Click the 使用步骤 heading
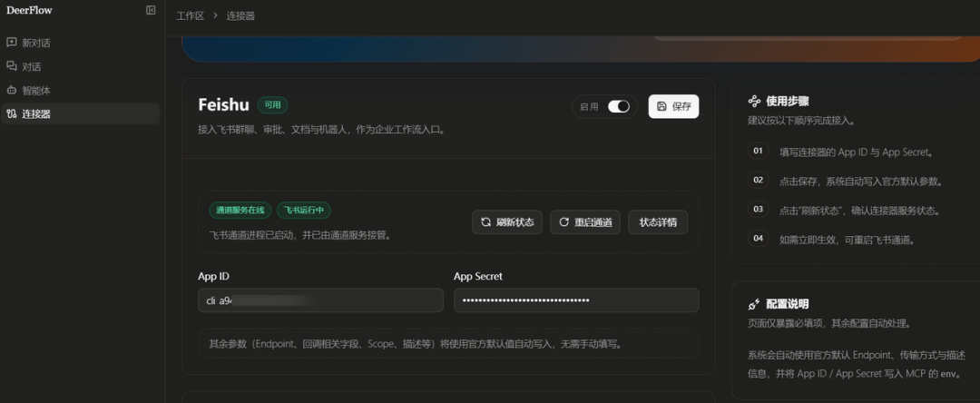The width and height of the screenshot is (980, 403). point(788,102)
